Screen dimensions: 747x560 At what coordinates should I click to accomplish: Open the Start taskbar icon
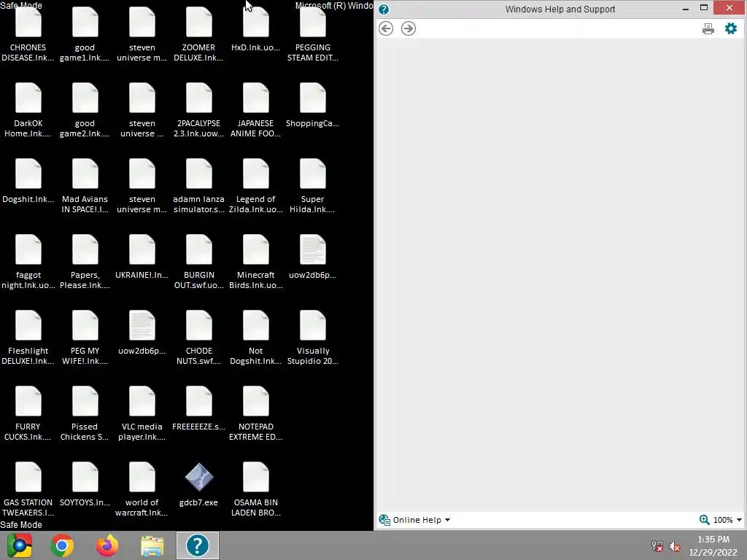point(20,545)
